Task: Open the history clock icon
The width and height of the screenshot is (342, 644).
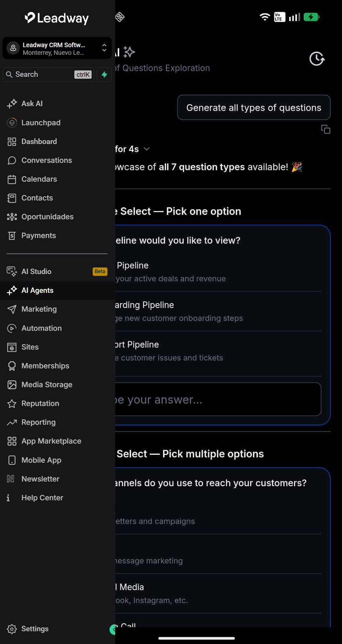Action: (x=317, y=59)
